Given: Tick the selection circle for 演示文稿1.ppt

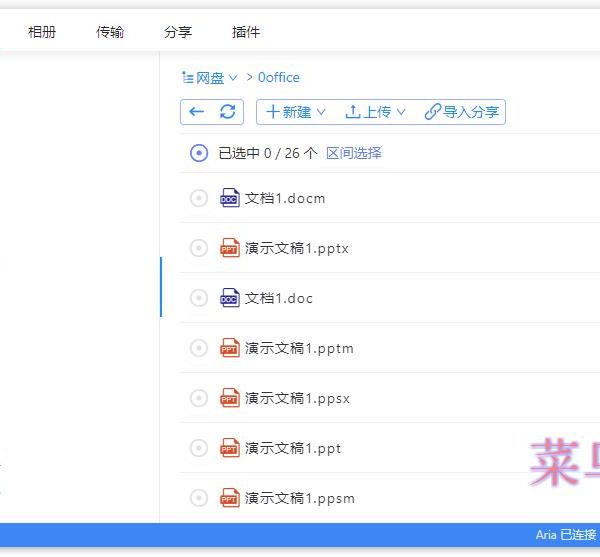Looking at the screenshot, I should click(x=199, y=448).
